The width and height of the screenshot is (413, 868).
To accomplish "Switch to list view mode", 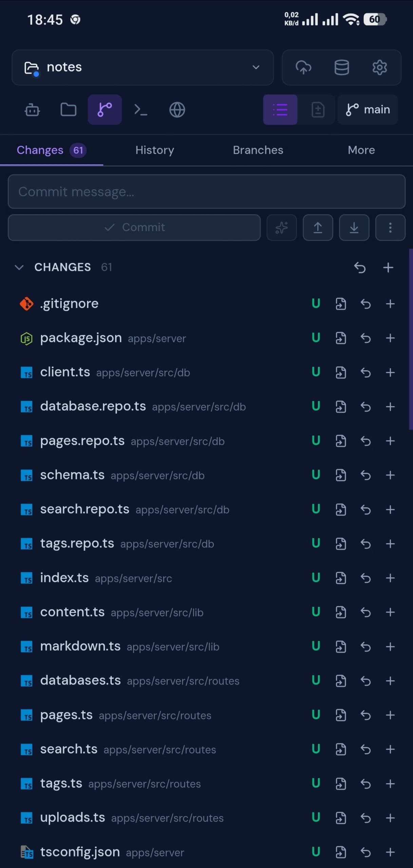I will tap(280, 110).
